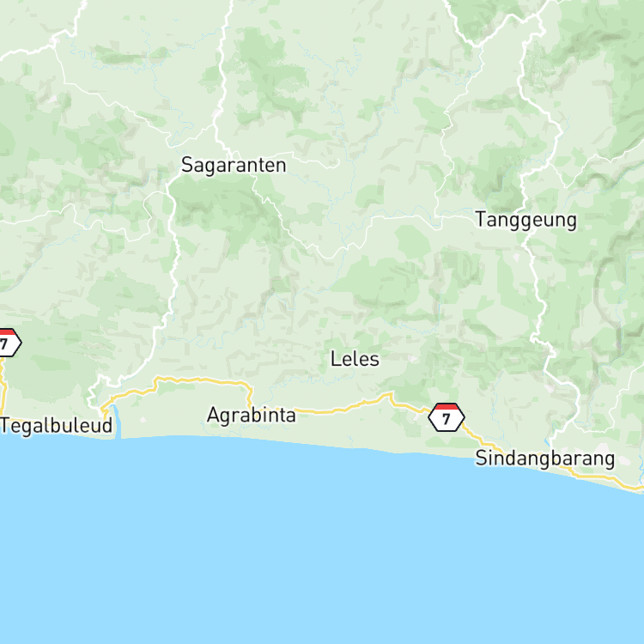The image size is (644, 644).
Task: Click the blue river mouth beside Tegalbuleud
Action: 115,422
